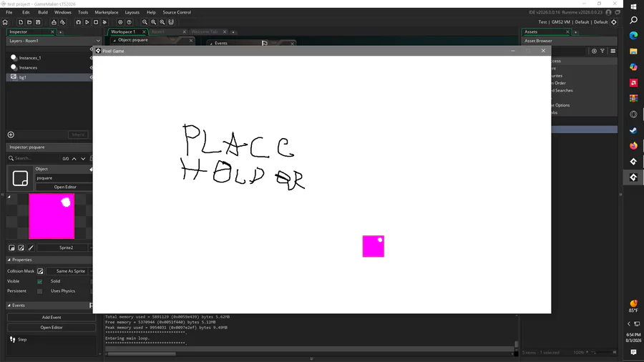The width and height of the screenshot is (644, 362).
Task: Open Firefox from the taskbar
Action: coord(633,146)
